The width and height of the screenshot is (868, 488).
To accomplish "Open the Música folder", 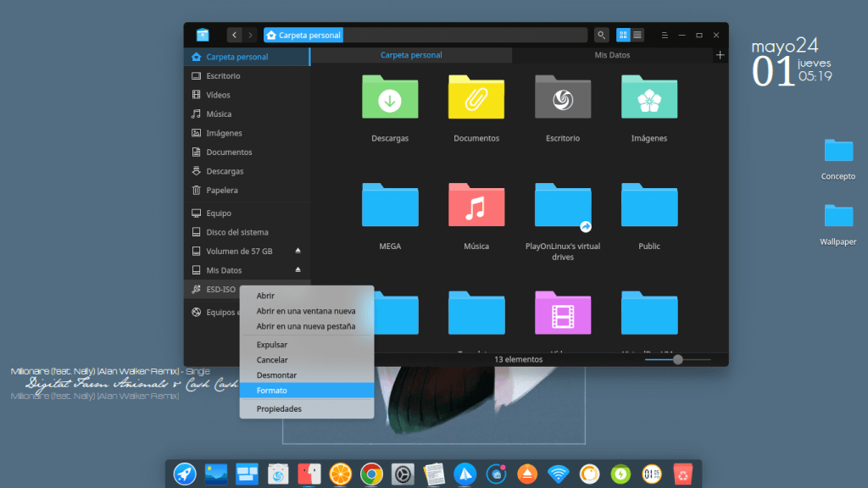I will [x=476, y=206].
